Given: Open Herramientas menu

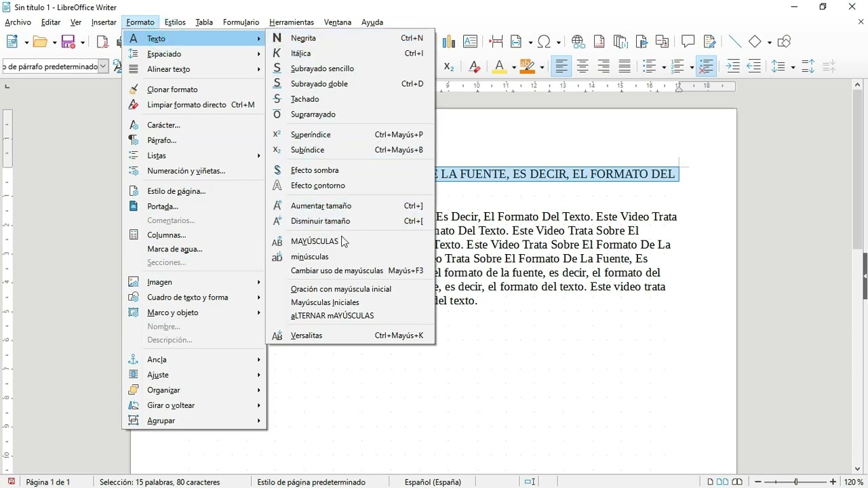Looking at the screenshot, I should point(292,22).
